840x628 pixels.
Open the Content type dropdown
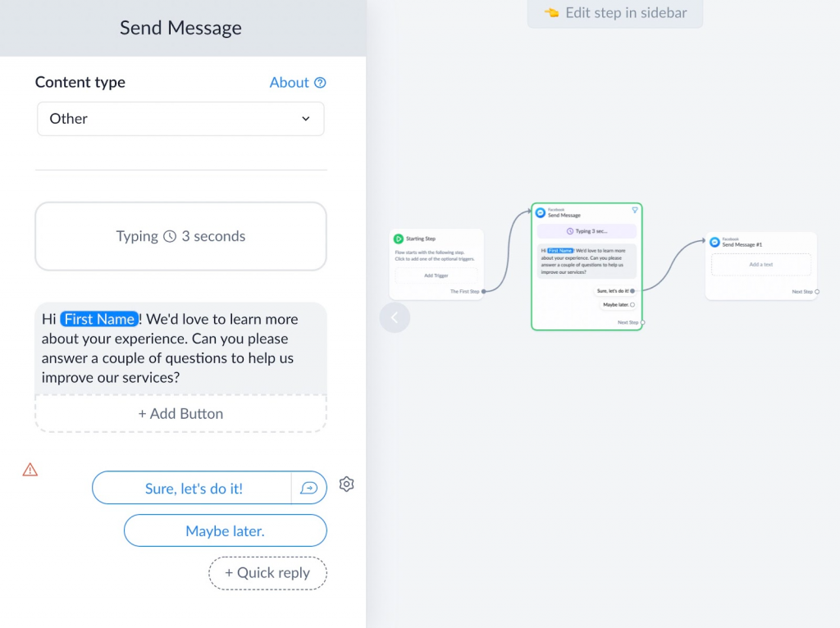point(180,119)
